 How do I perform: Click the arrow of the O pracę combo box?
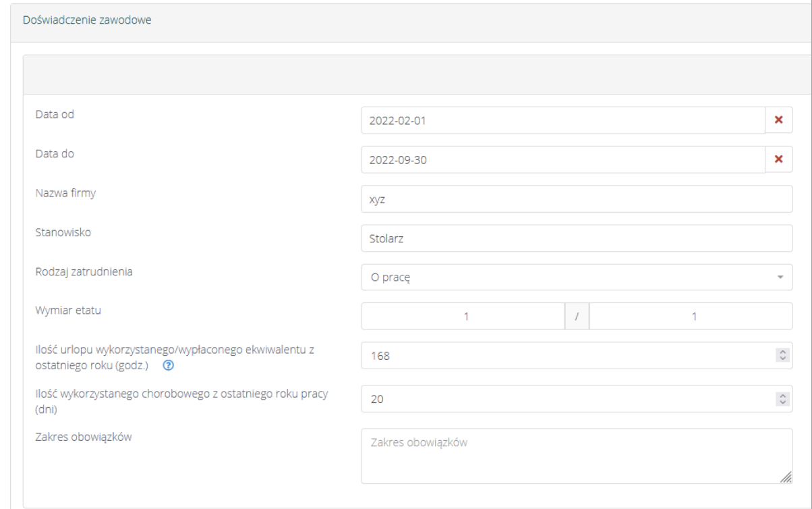780,277
